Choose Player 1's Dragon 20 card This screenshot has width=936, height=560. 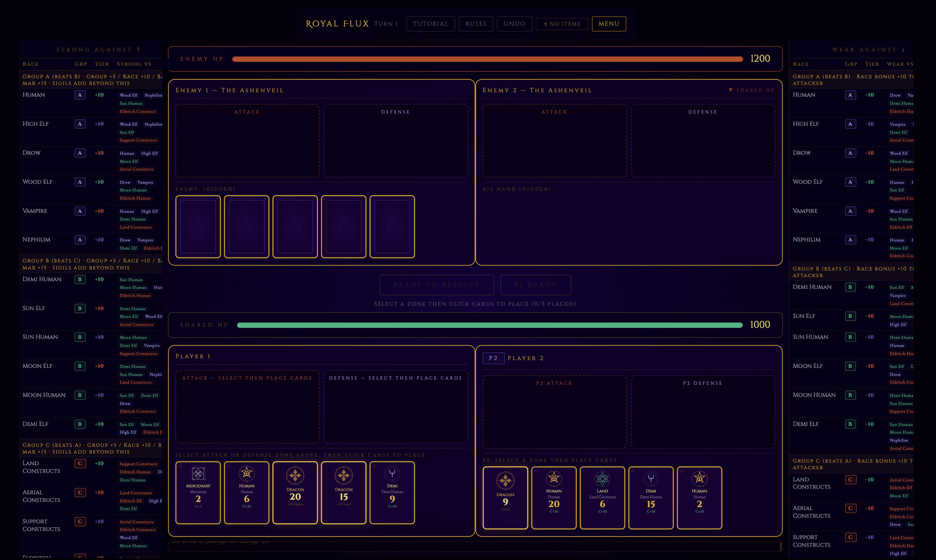[295, 493]
